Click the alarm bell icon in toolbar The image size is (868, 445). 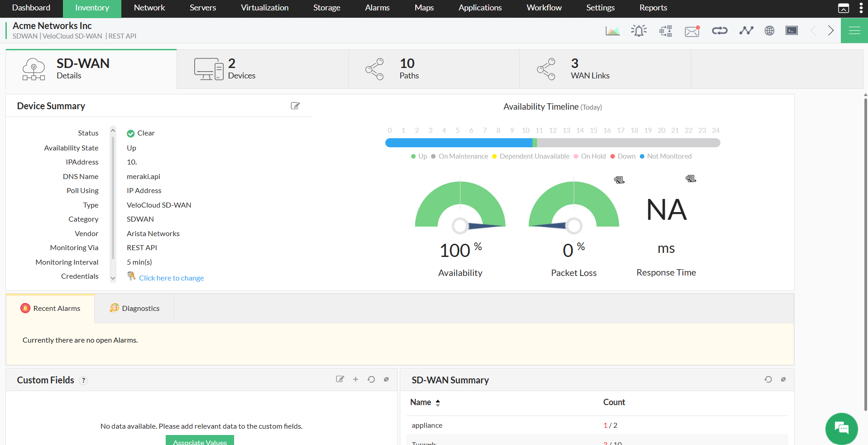(639, 31)
